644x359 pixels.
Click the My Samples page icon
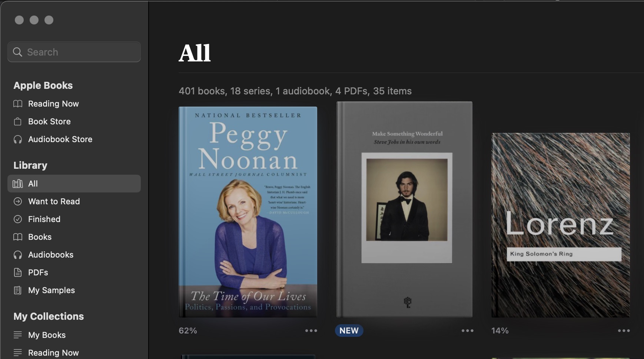(18, 290)
